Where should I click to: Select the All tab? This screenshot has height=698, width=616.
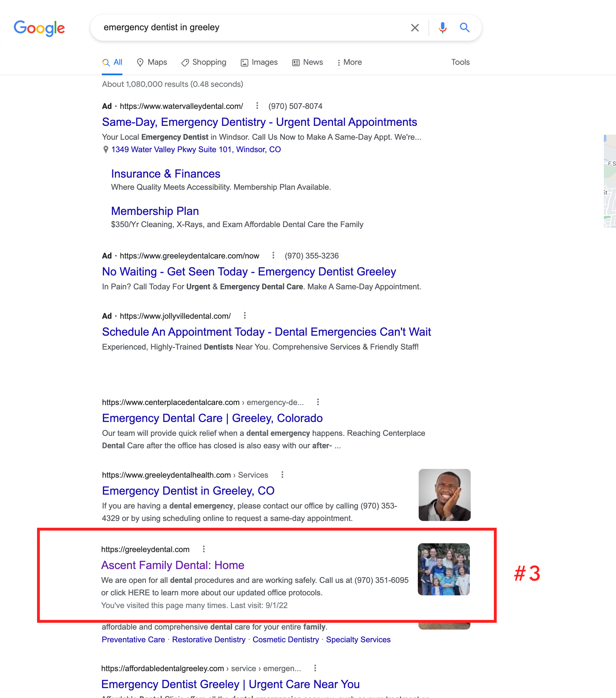coord(112,62)
